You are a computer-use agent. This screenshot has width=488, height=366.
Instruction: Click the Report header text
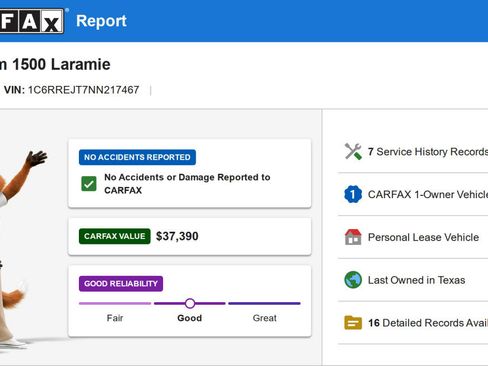(x=101, y=21)
